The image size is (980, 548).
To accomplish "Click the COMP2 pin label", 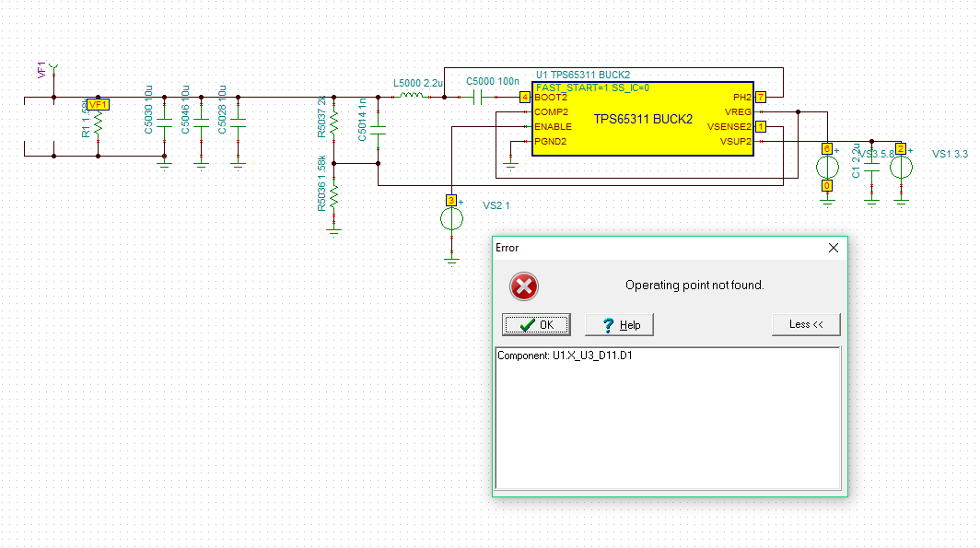I will pyautogui.click(x=551, y=111).
